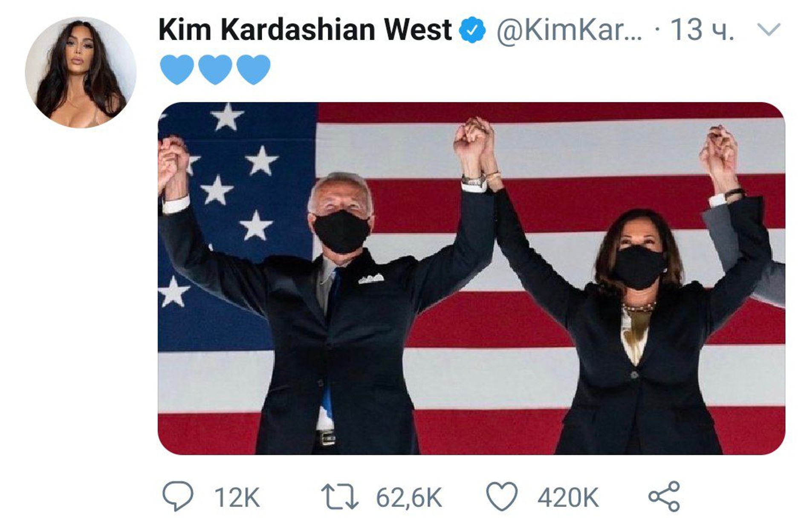The height and width of the screenshot is (532, 810).
Task: Open the tweet options chevron menu
Action: pyautogui.click(x=768, y=29)
